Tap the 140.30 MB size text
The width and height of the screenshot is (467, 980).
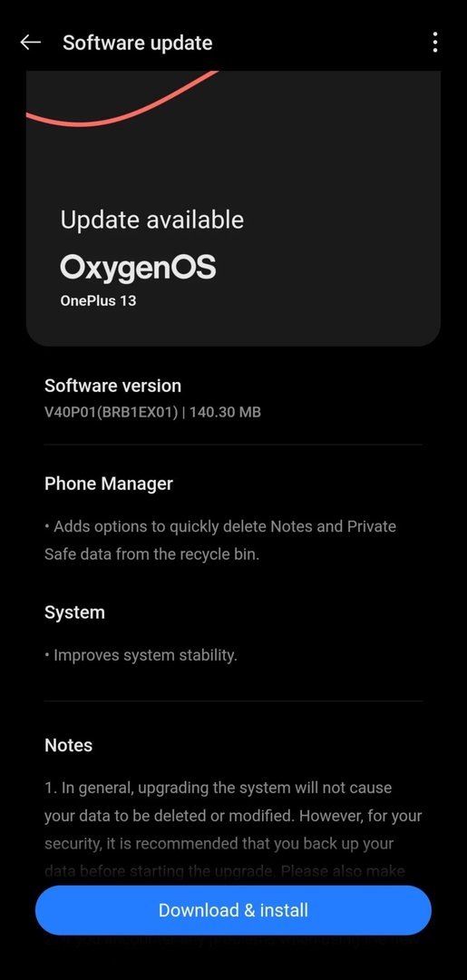(x=226, y=412)
